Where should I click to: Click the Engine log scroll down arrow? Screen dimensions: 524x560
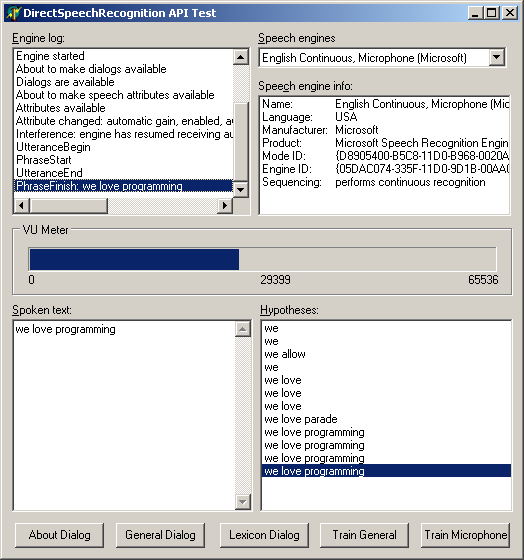tap(241, 189)
